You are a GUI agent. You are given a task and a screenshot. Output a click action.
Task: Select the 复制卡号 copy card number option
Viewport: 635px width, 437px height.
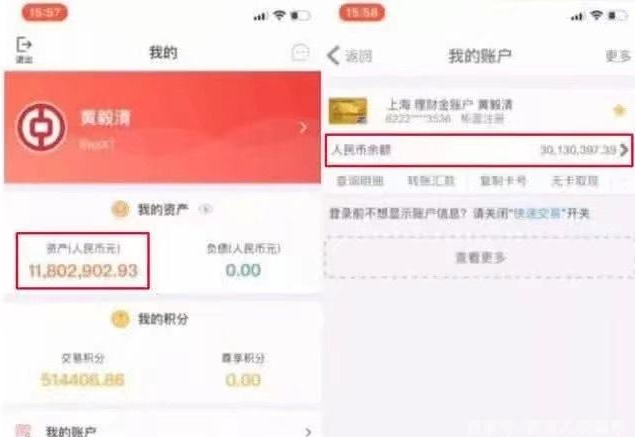[503, 181]
